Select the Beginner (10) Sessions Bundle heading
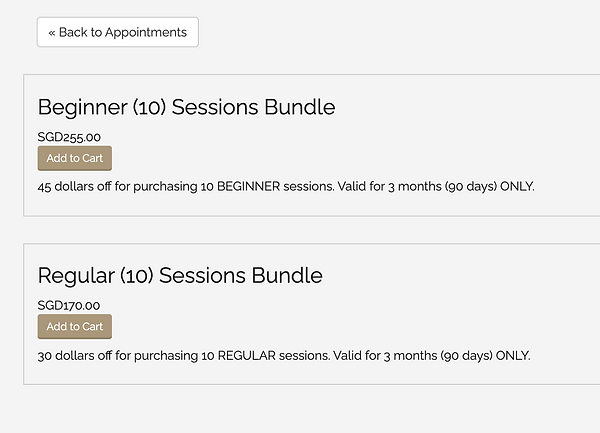The width and height of the screenshot is (600, 433). point(186,107)
